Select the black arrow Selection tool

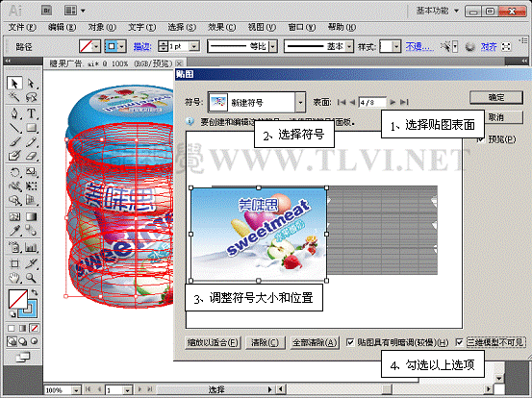14,83
